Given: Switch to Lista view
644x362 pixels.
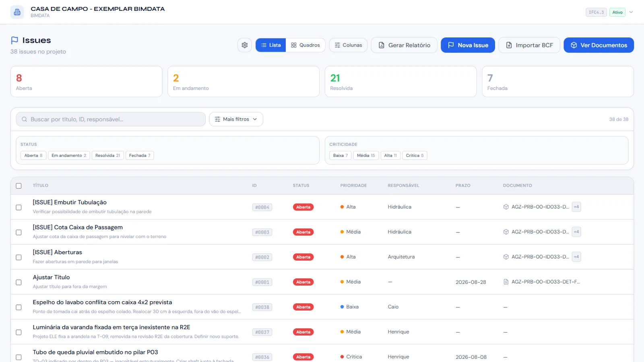Looking at the screenshot, I should tap(271, 45).
